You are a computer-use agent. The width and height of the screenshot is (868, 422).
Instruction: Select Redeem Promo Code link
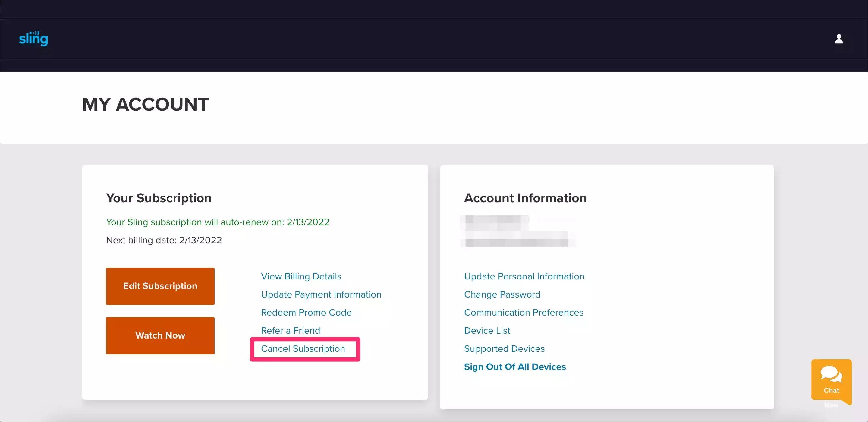(x=306, y=313)
